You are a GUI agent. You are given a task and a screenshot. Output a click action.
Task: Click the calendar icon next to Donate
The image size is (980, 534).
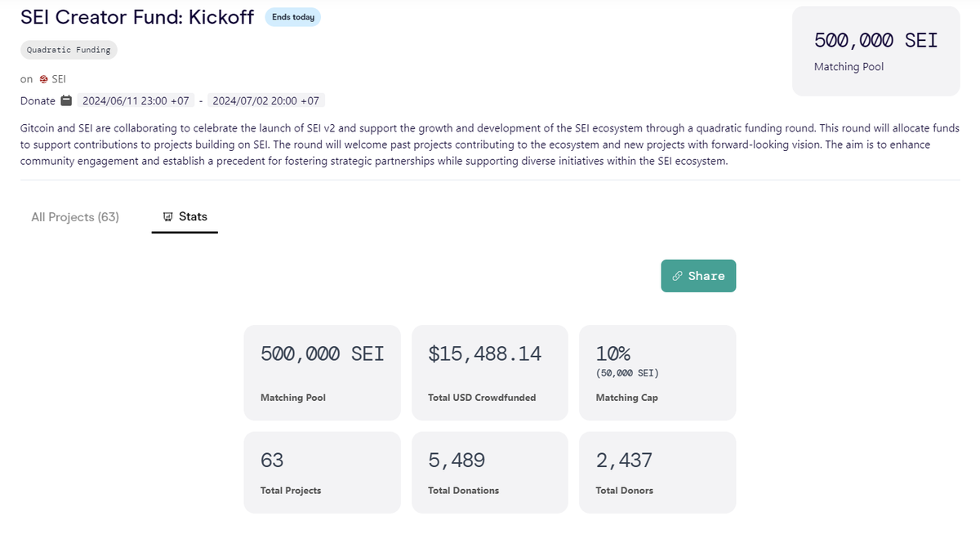coord(65,100)
